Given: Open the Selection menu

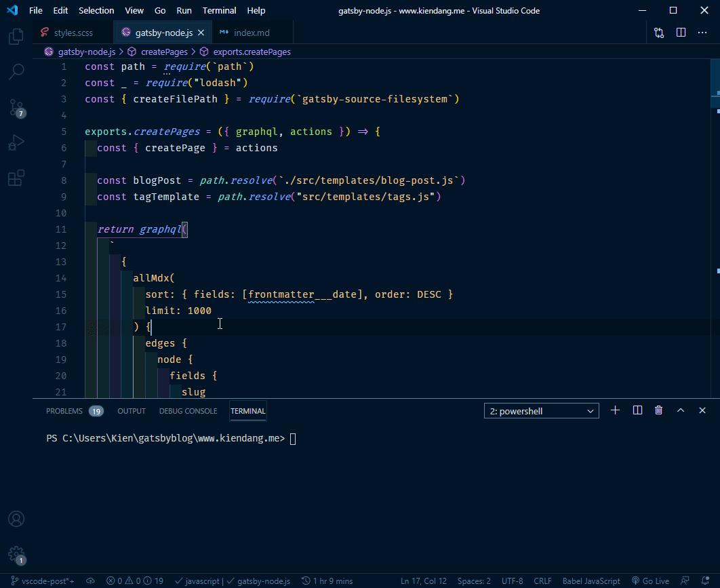Looking at the screenshot, I should tap(96, 10).
